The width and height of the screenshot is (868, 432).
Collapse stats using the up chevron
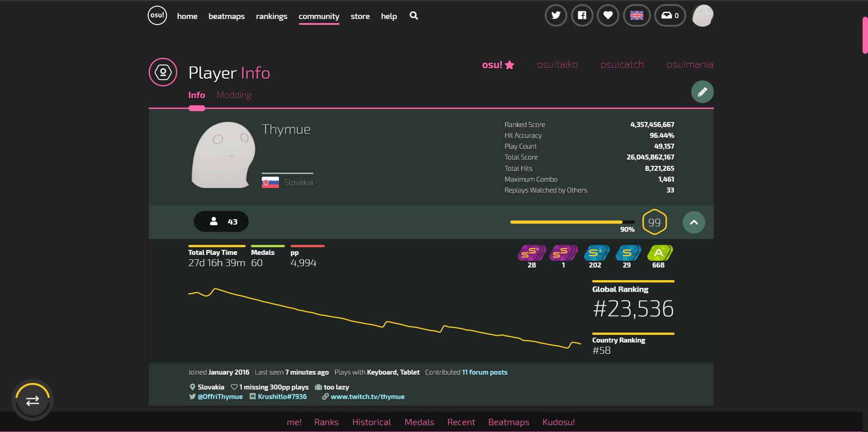693,222
